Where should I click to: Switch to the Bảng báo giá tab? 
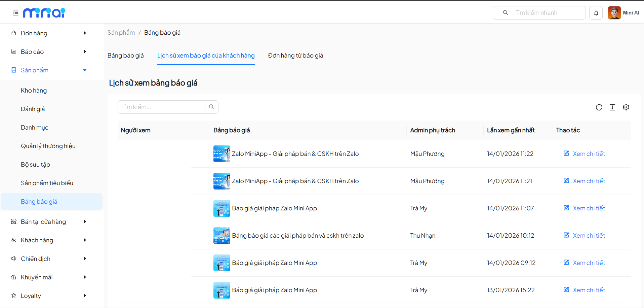(125, 56)
